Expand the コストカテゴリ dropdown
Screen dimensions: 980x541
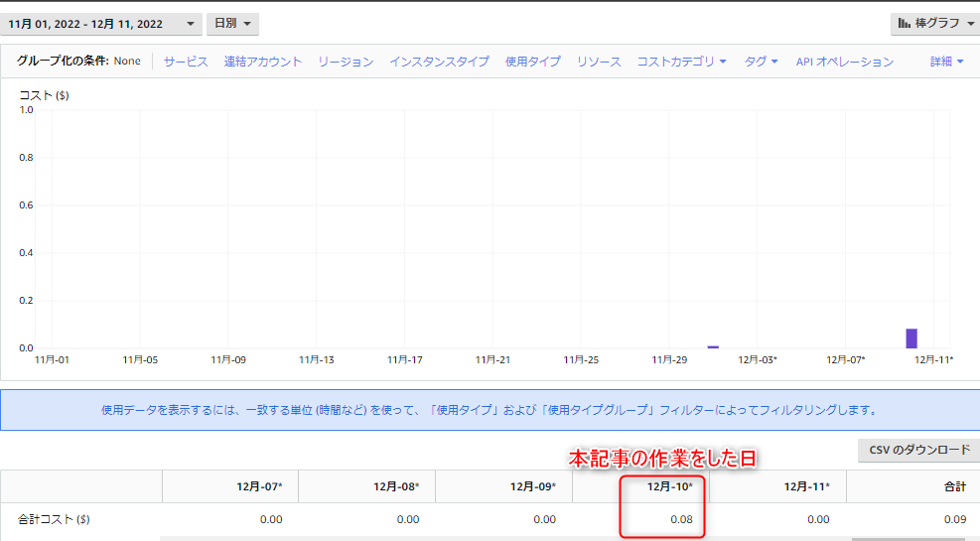click(681, 62)
